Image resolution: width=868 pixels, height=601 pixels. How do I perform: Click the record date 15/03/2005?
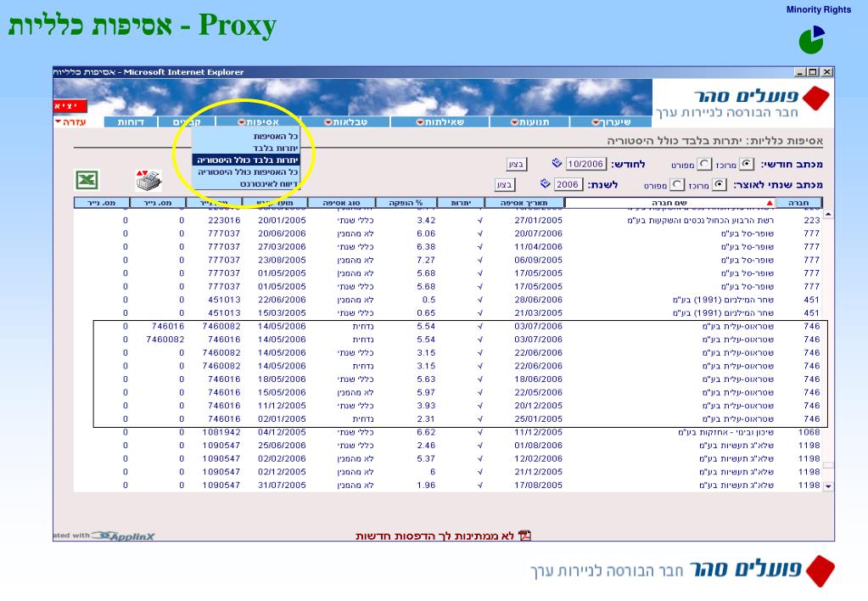click(x=282, y=313)
